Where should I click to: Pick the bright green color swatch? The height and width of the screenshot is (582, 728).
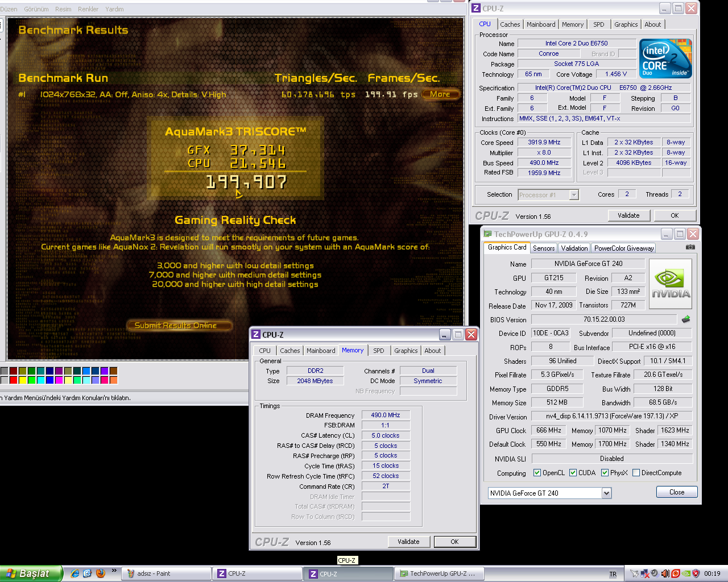point(31,380)
